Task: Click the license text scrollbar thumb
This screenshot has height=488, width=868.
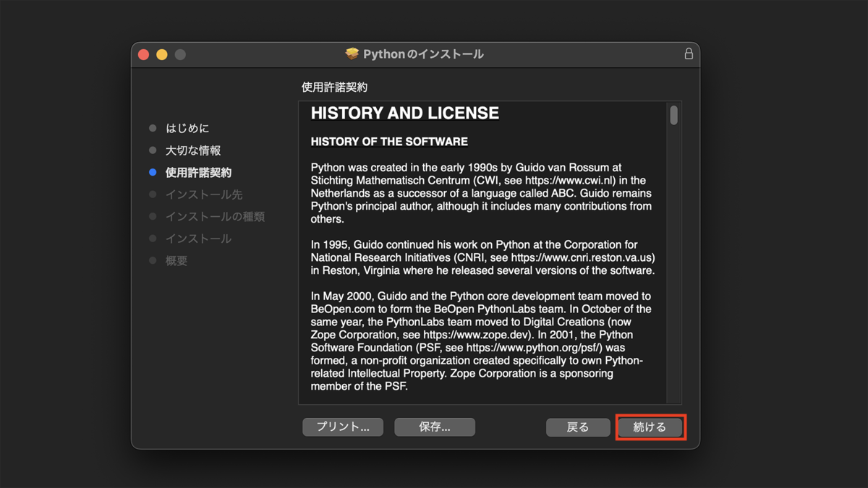Action: click(x=673, y=116)
